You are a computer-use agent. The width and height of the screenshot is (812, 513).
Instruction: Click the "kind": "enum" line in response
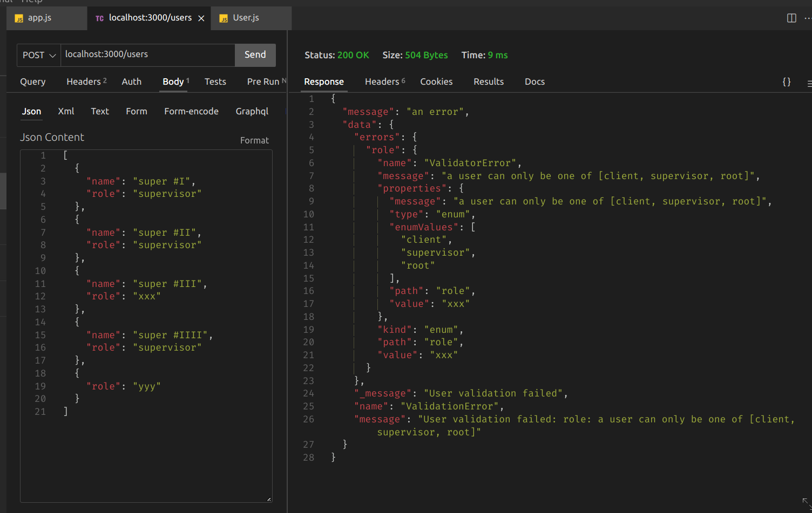(x=421, y=330)
